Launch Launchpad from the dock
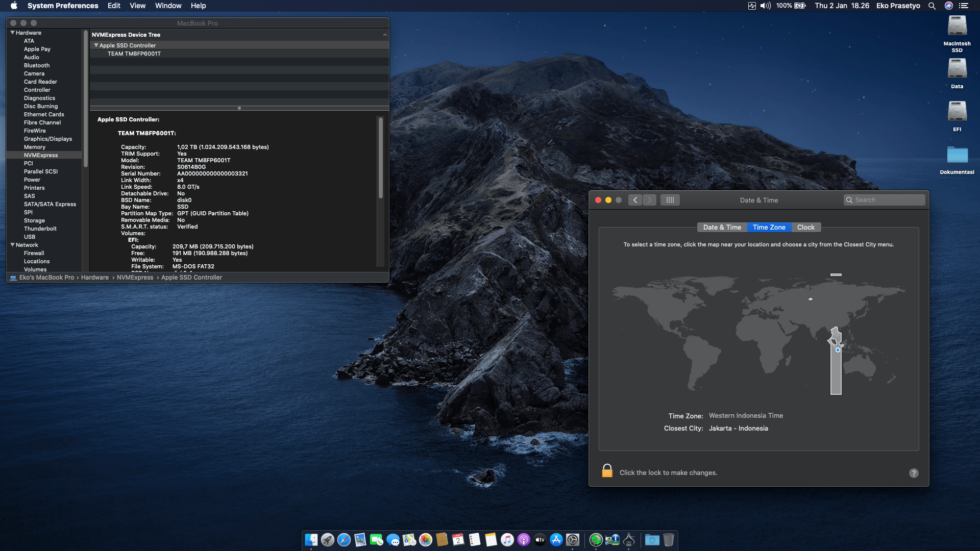Screen dimensions: 980x551 click(x=328, y=540)
